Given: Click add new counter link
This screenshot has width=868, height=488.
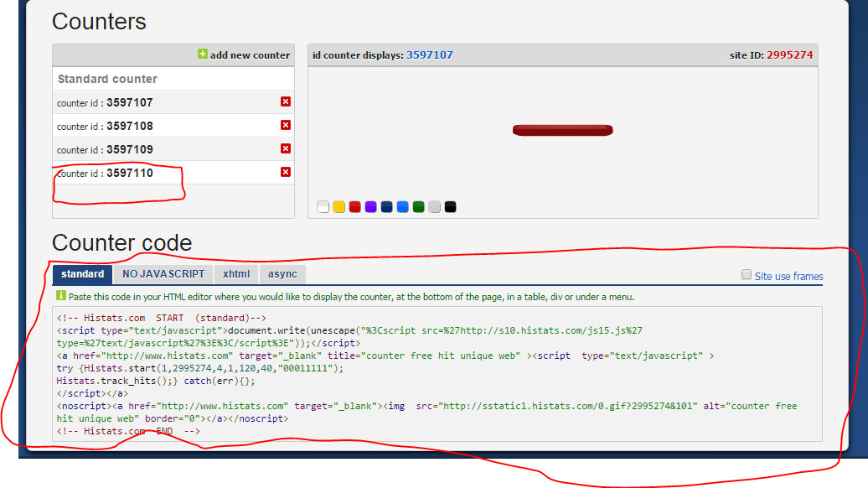Looking at the screenshot, I should (x=250, y=55).
